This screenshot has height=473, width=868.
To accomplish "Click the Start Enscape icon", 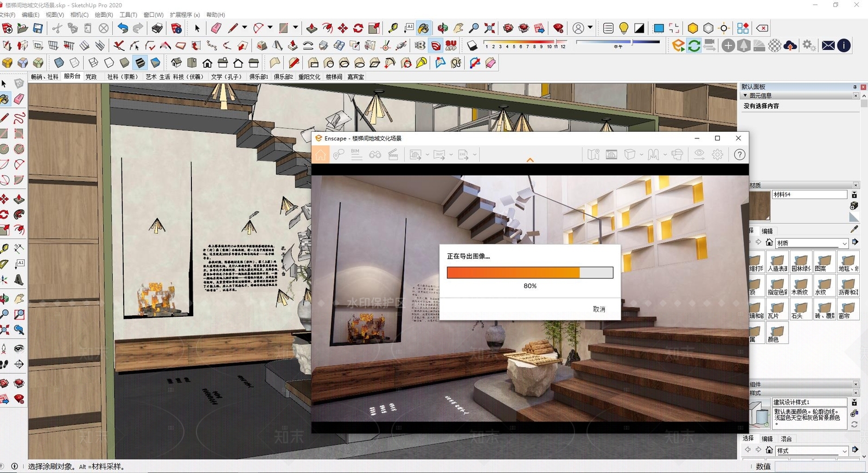I will (678, 46).
